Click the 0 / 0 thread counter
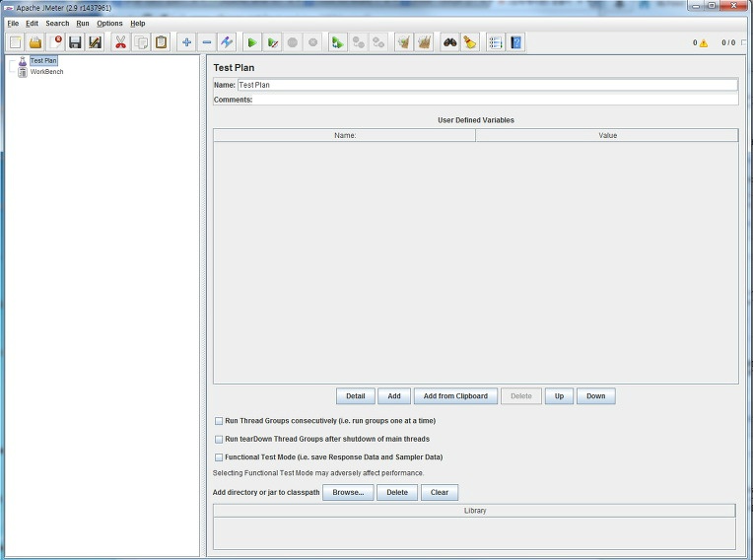The height and width of the screenshot is (560, 753). 728,42
